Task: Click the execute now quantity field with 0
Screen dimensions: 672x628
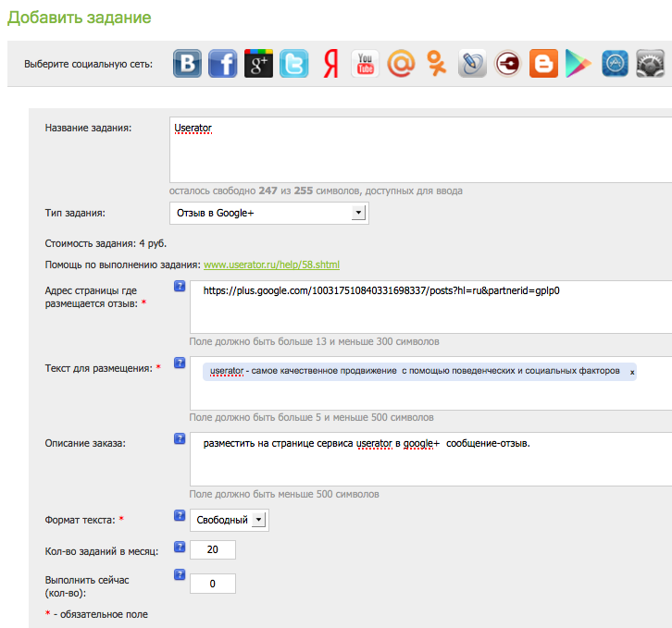Action: coord(213,584)
